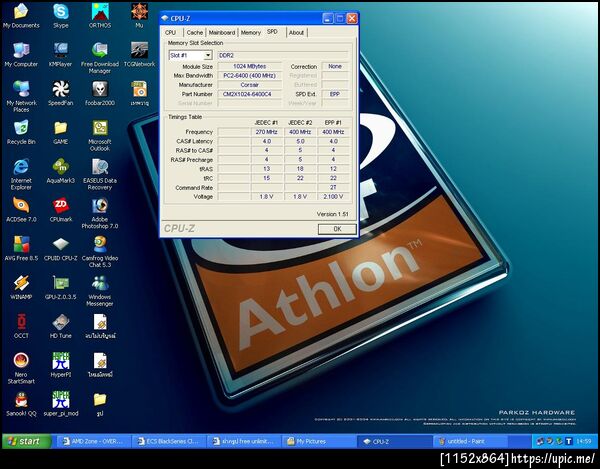The height and width of the screenshot is (469, 600).
Task: Open the OCCT desktop icon
Action: tap(21, 326)
